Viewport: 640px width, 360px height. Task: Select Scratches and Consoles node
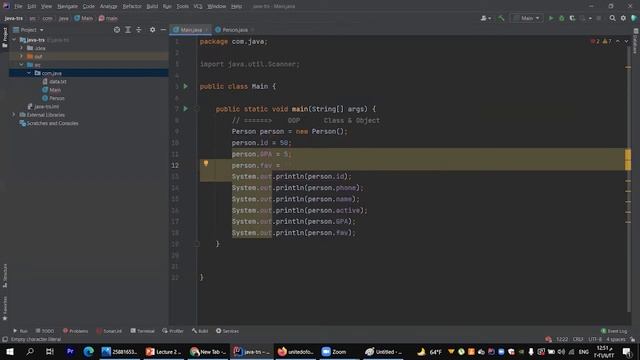coord(49,123)
